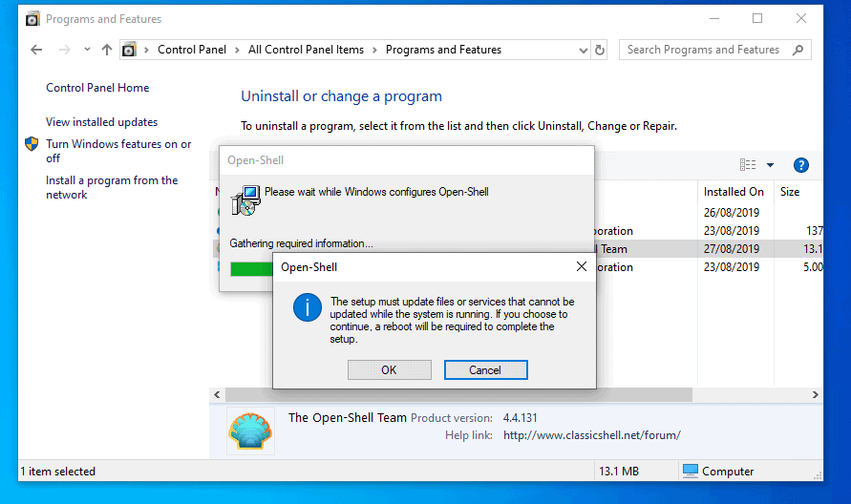The height and width of the screenshot is (504, 851).
Task: Open the 'View installed updates' link
Action: [x=101, y=122]
